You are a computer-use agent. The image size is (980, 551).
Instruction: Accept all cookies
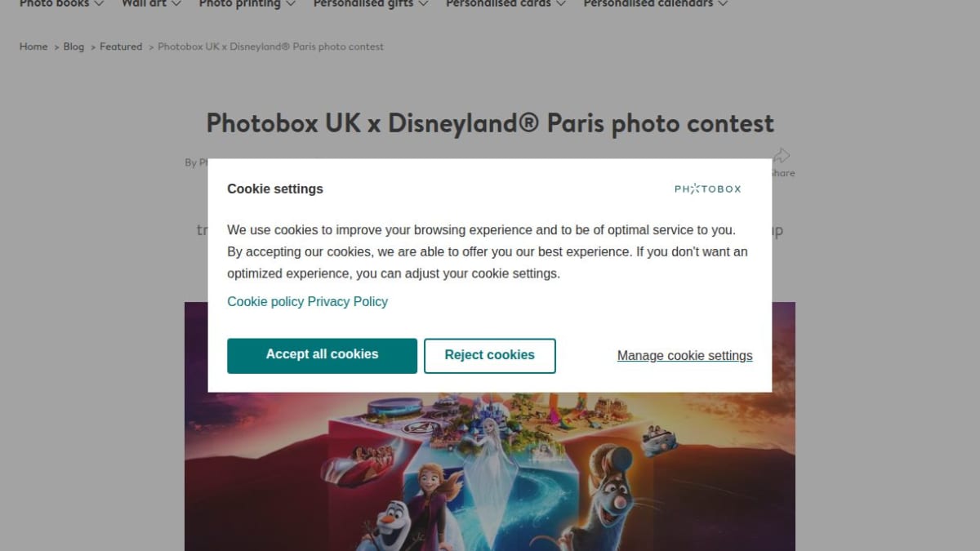pos(322,355)
